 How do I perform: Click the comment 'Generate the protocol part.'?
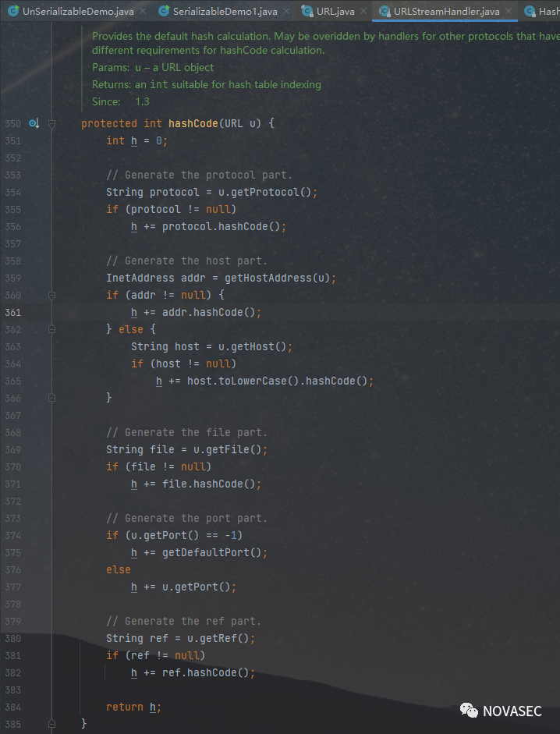click(199, 175)
